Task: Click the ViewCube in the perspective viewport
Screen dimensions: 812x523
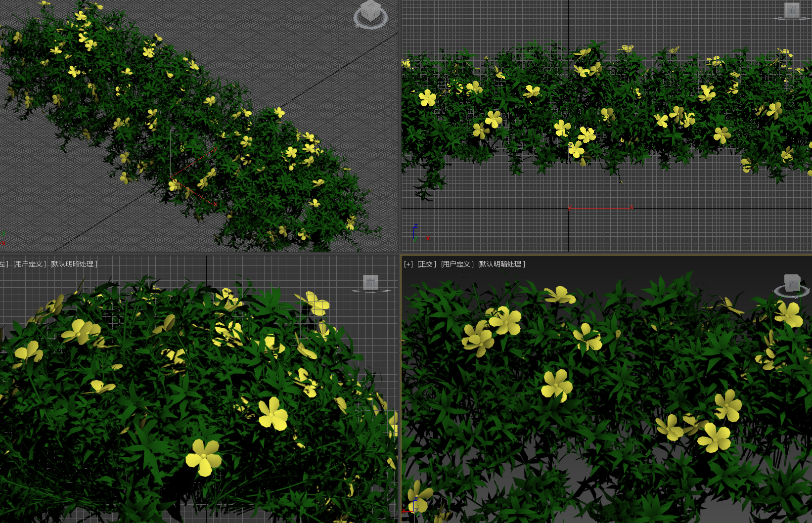Action: tap(370, 14)
